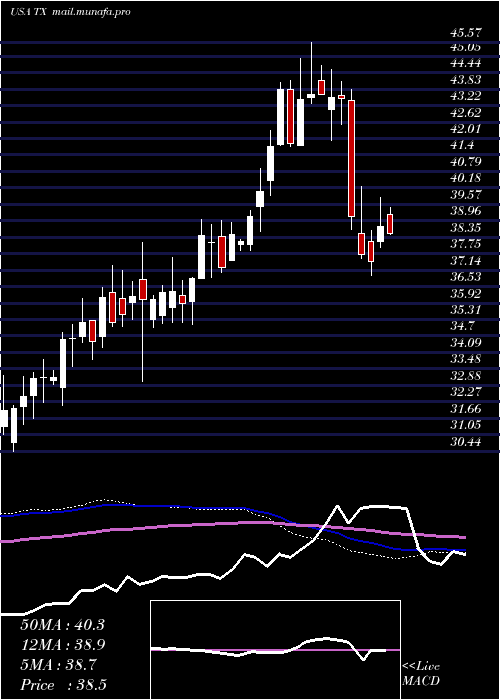500x700 pixels.
Task: Click the '12MA : 38.9' indicator value
Action: pos(62,645)
